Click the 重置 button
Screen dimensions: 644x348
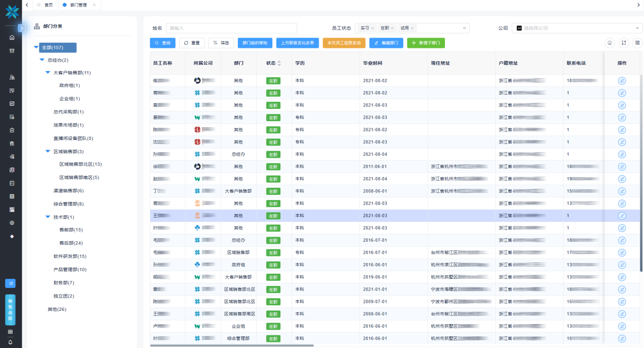[192, 43]
